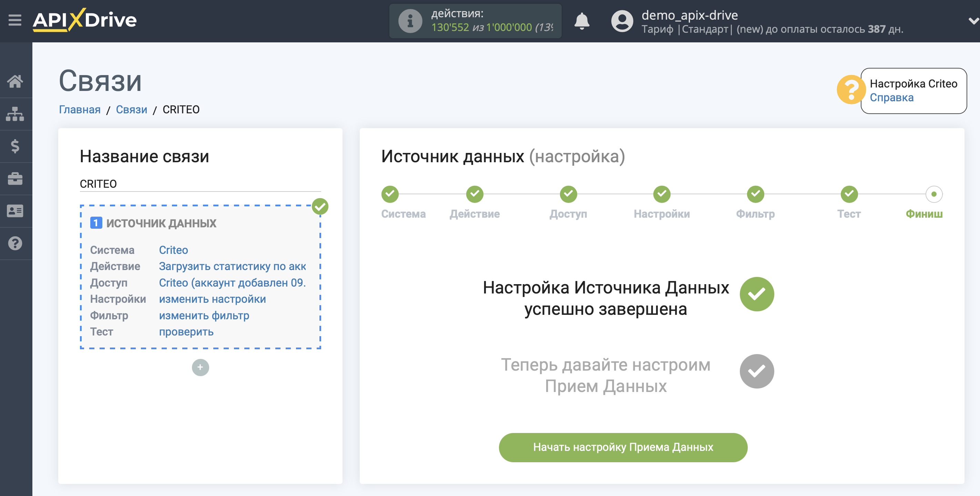Screen dimensions: 980x496
Task: Open Criteo (аккаунт добавлен access link
Action: pos(233,282)
